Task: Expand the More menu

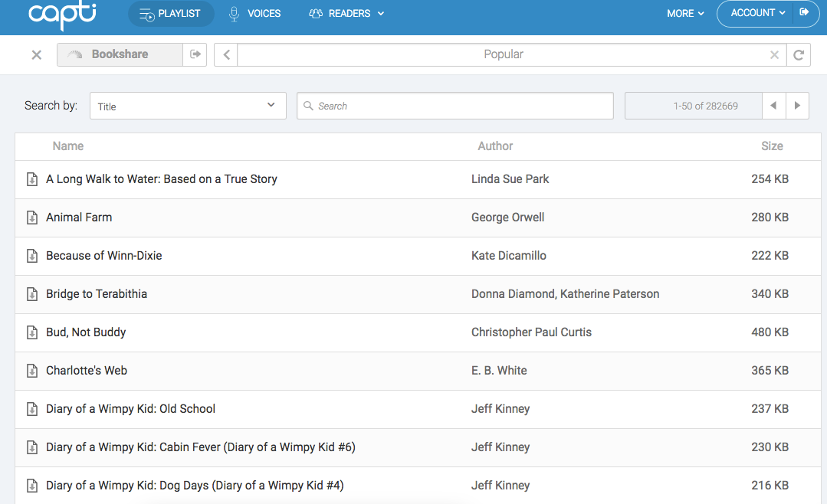Action: pyautogui.click(x=685, y=14)
